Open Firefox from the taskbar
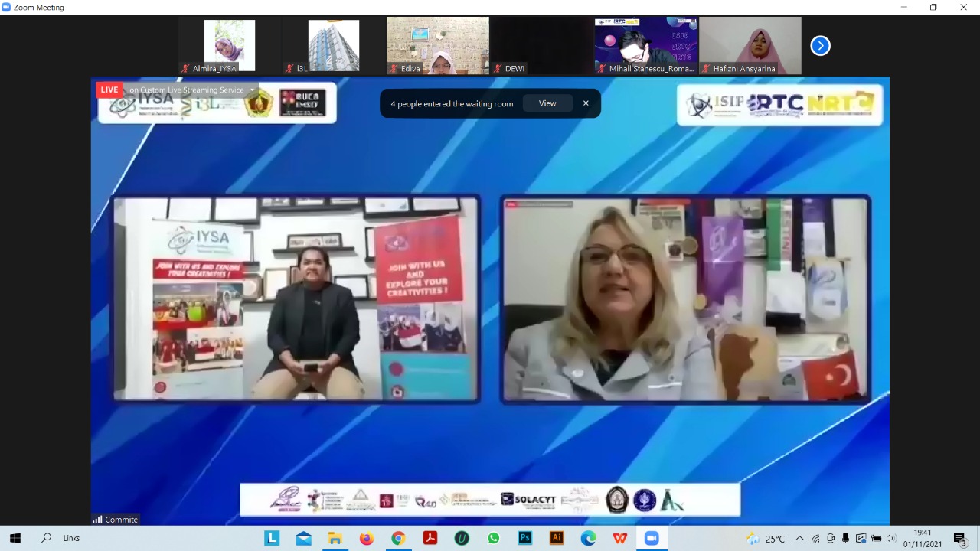Viewport: 980px width, 551px height. [x=367, y=538]
